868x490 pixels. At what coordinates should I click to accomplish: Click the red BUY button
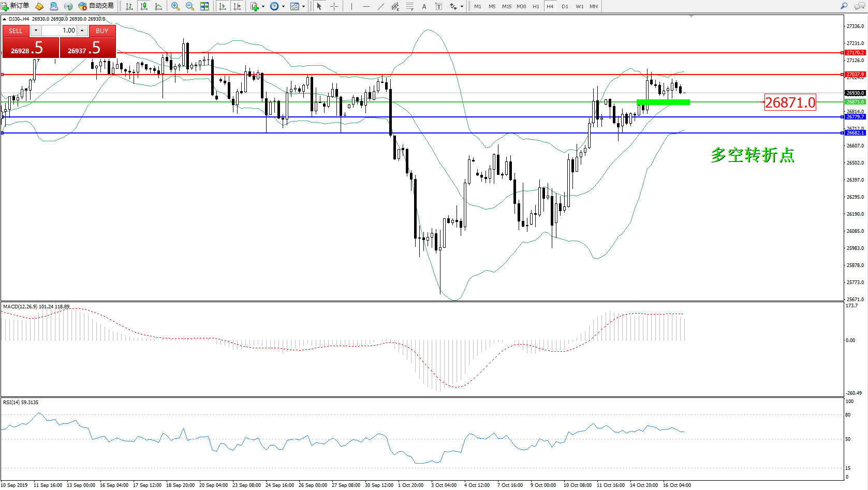pyautogui.click(x=102, y=31)
